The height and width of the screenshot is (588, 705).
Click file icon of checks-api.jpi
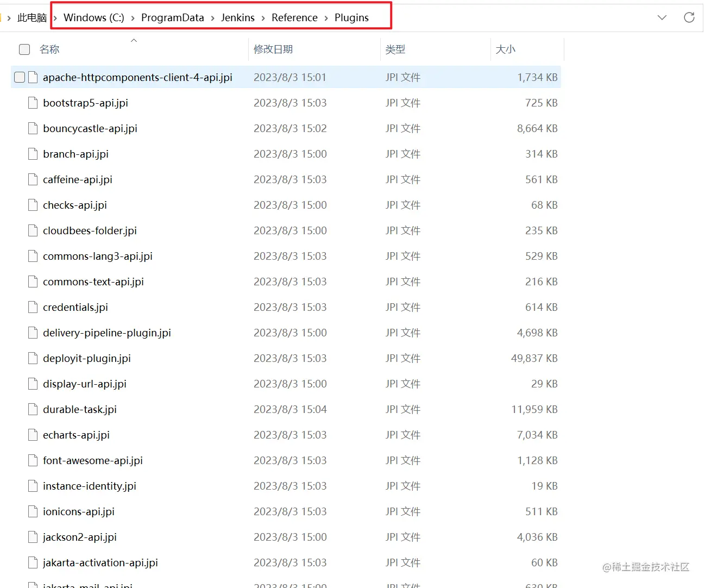coord(33,205)
